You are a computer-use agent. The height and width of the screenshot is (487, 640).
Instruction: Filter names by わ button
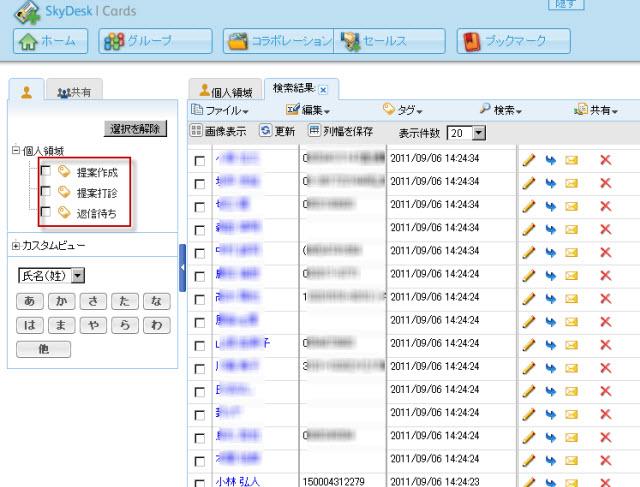157,325
